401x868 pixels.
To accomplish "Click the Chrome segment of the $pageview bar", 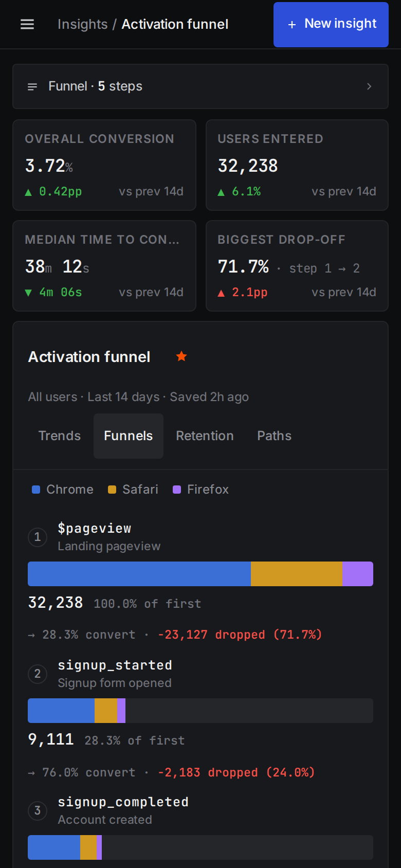I will (x=139, y=574).
